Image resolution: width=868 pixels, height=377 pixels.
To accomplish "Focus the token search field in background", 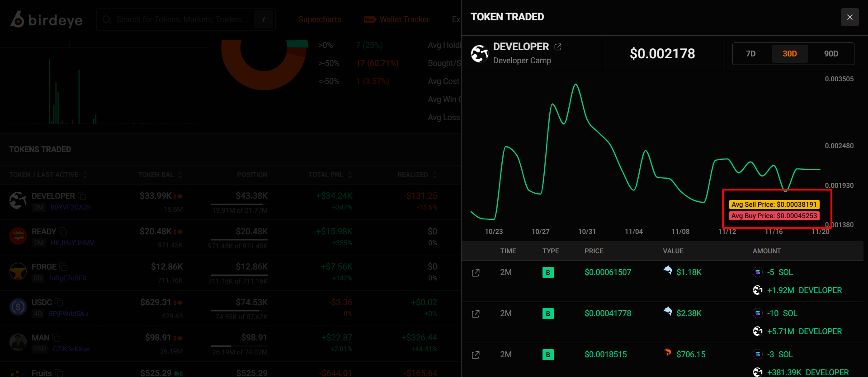I will tap(185, 19).
